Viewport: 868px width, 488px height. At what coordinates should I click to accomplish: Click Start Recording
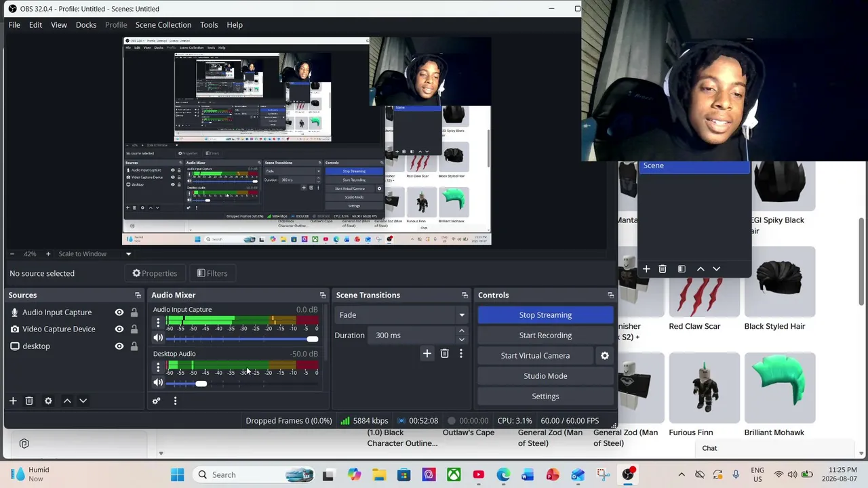tap(545, 335)
